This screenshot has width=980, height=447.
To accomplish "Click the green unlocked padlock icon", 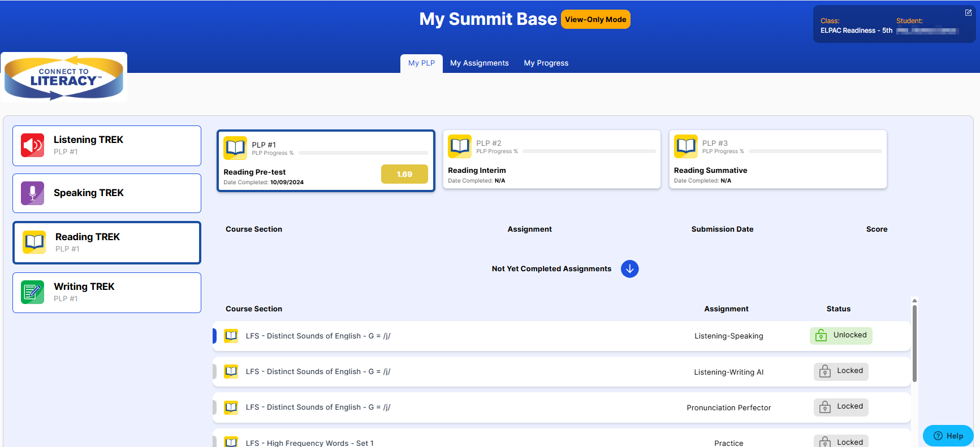I will (x=821, y=336).
